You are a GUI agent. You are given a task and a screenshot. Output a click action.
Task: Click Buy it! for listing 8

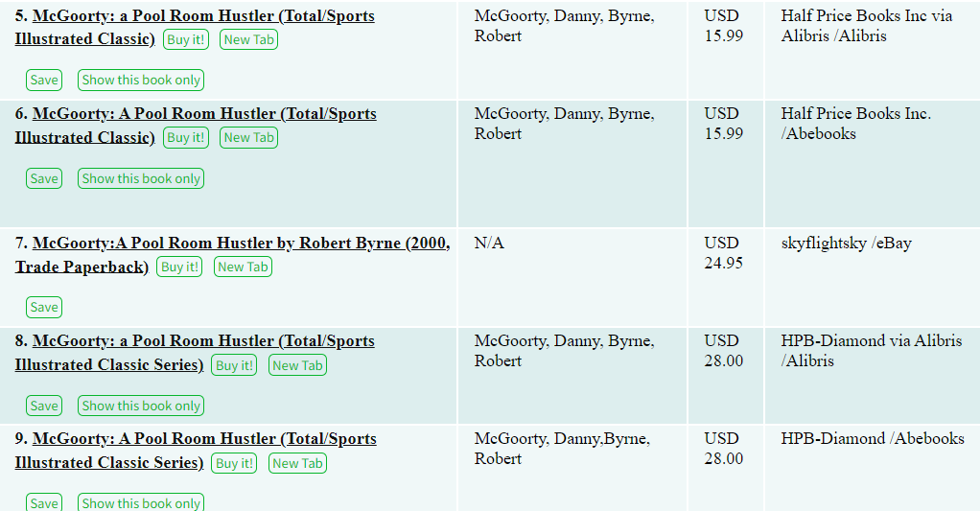234,365
